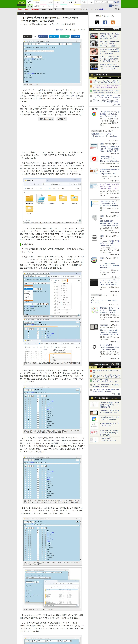Open the Impress sites grid icon

pyautogui.click(x=110, y=6)
